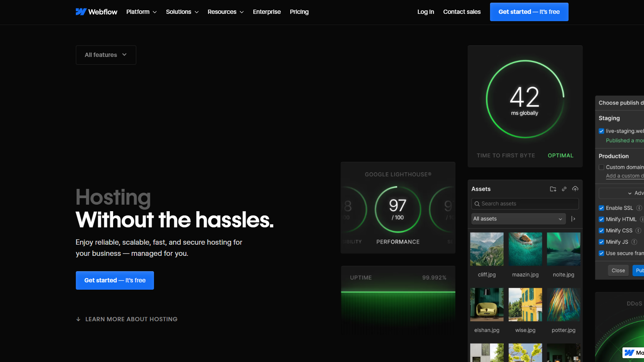This screenshot has height=362, width=644.
Task: Open the All features dropdown
Action: 106,55
